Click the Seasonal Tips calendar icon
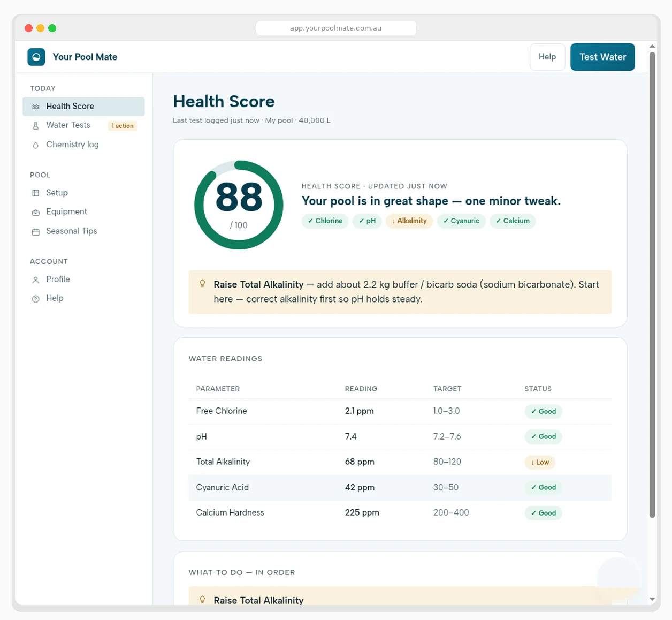Screen dimensions: 672x620 point(36,232)
